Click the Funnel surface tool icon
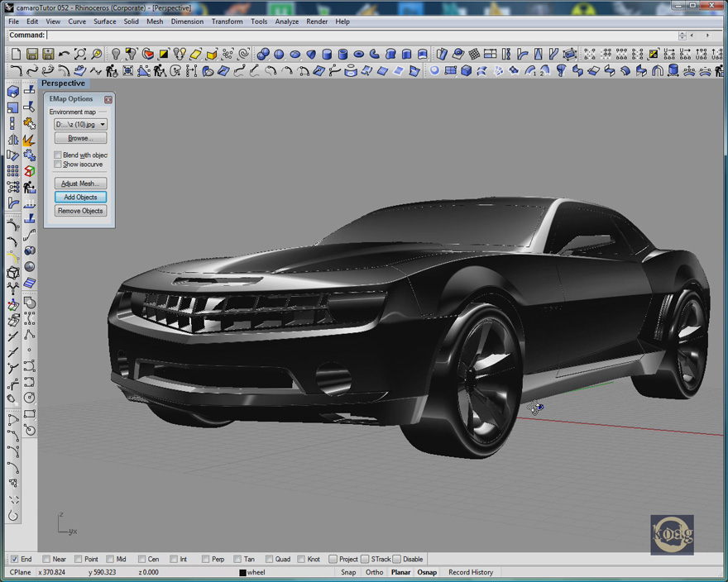728x582 pixels. pos(561,70)
